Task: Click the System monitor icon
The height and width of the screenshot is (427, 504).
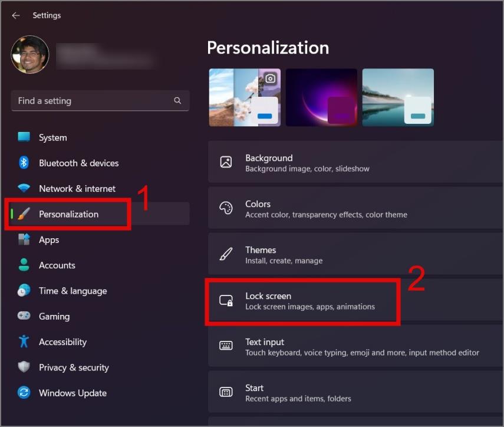Action: (x=24, y=137)
